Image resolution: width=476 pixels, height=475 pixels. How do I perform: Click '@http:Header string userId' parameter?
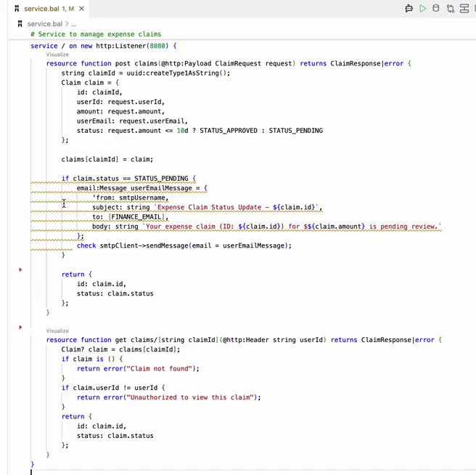(x=273, y=340)
